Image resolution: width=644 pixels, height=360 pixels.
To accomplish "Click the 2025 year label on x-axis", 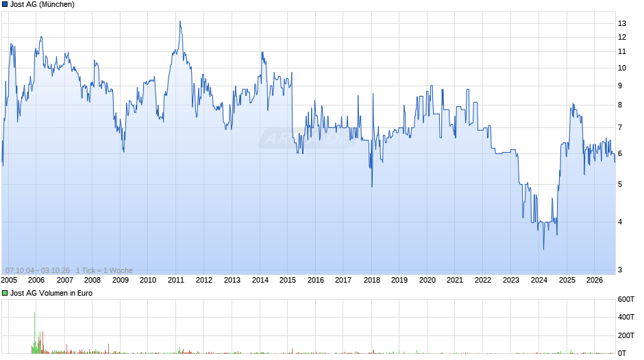I will click(x=567, y=280).
